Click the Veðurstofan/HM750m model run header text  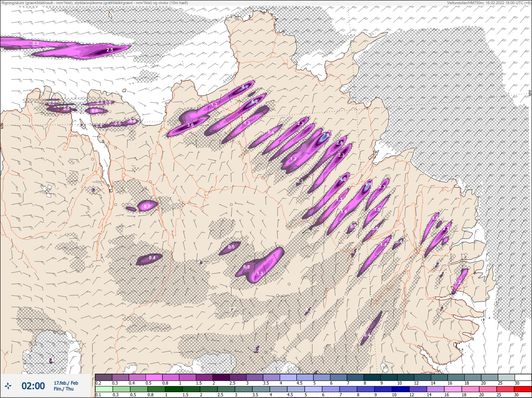click(x=488, y=3)
